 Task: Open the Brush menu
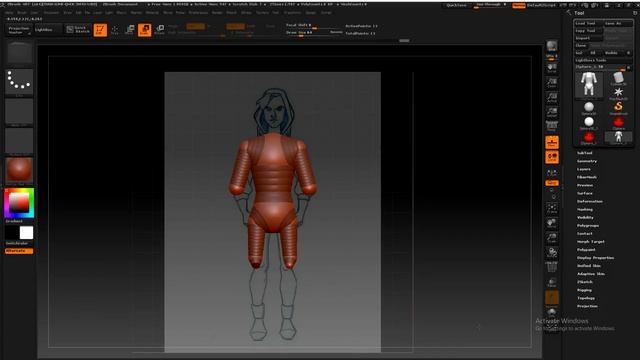pyautogui.click(x=22, y=13)
